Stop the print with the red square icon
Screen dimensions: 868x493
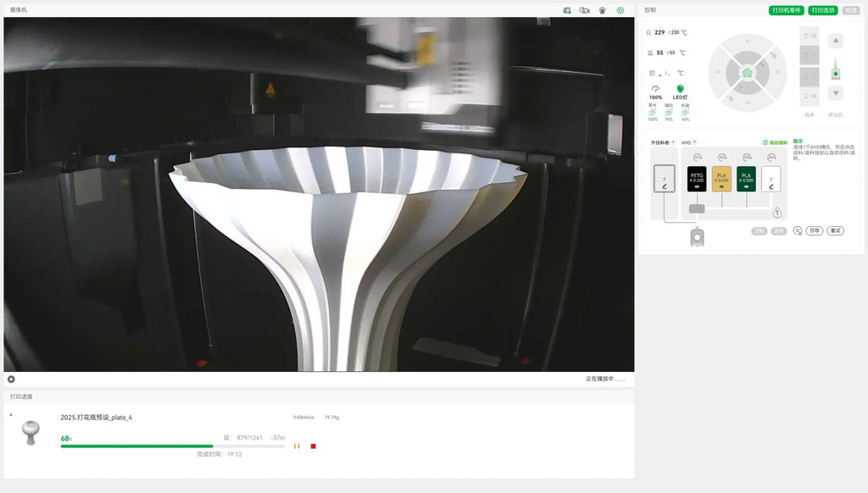point(314,446)
